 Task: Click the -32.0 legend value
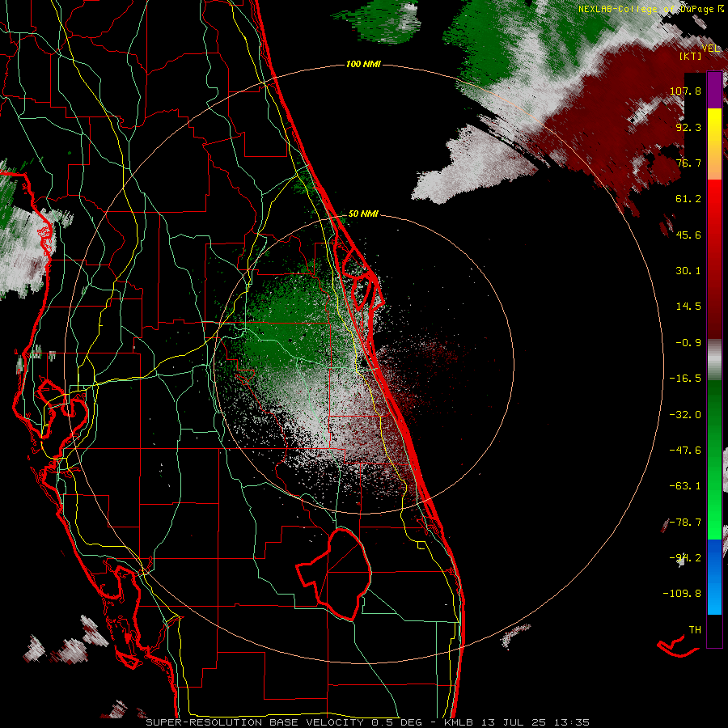[x=685, y=415]
